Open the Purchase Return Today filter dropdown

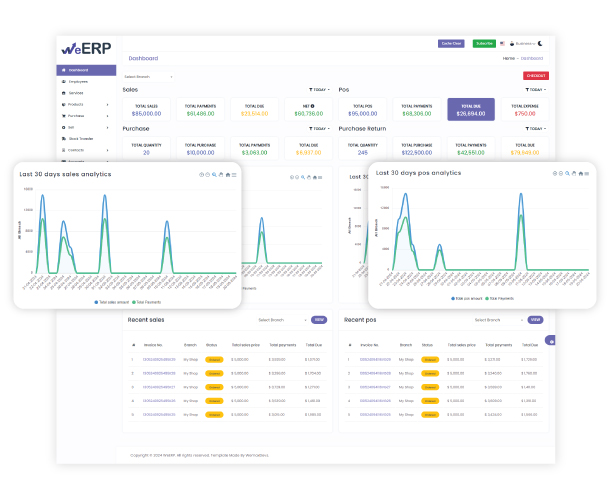[534, 128]
